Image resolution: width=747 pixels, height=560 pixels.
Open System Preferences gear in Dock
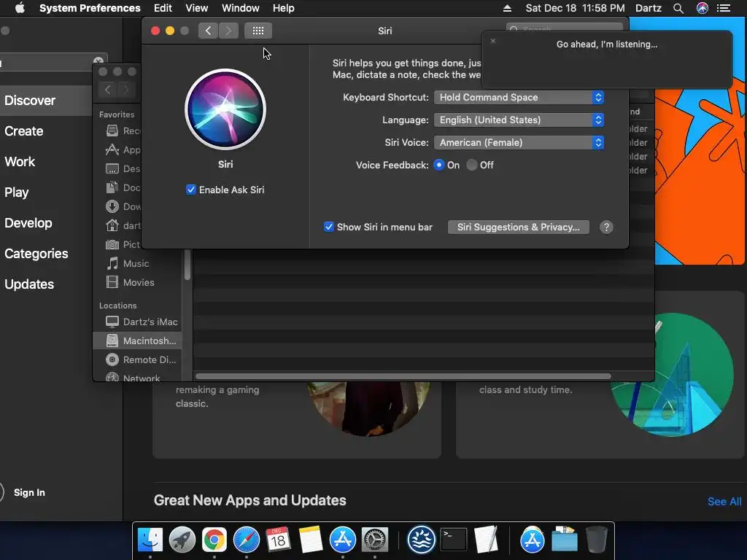[x=375, y=540]
